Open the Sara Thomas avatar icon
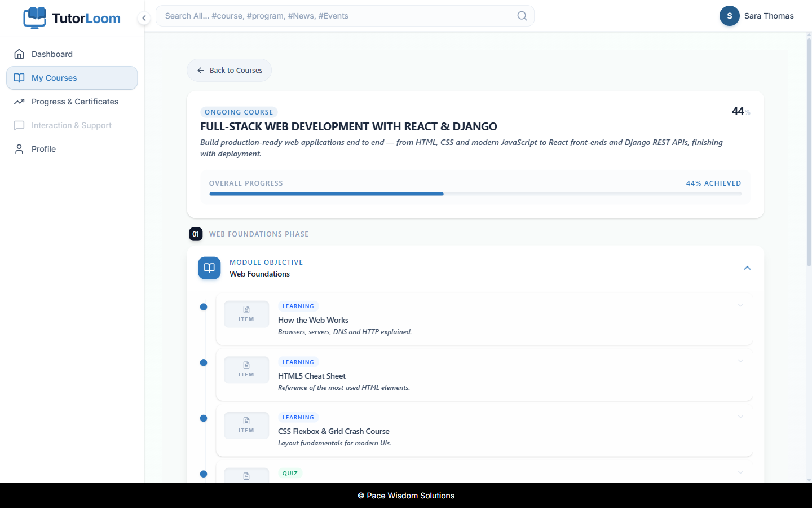 tap(730, 16)
